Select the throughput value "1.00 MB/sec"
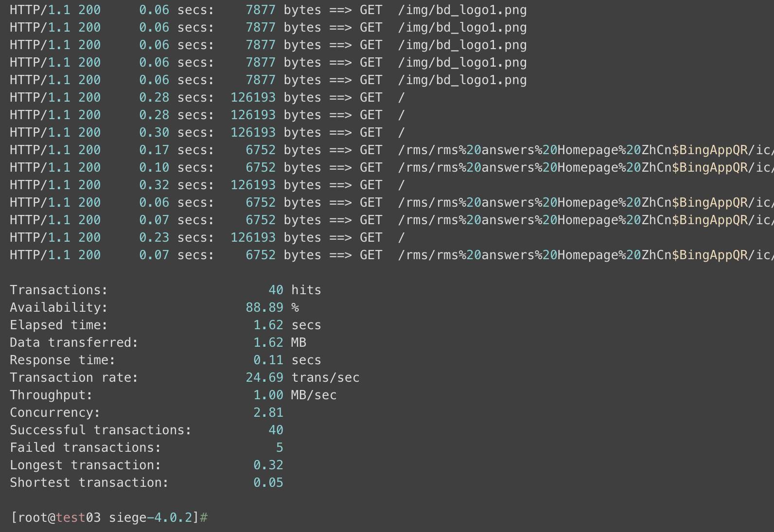This screenshot has width=774, height=532. click(295, 395)
